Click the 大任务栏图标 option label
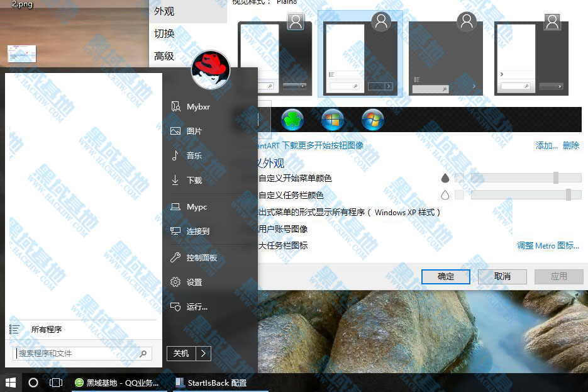 pyautogui.click(x=283, y=245)
